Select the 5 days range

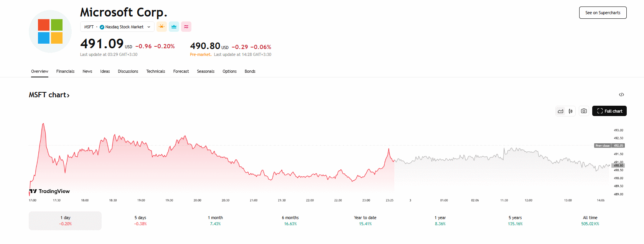point(140,221)
